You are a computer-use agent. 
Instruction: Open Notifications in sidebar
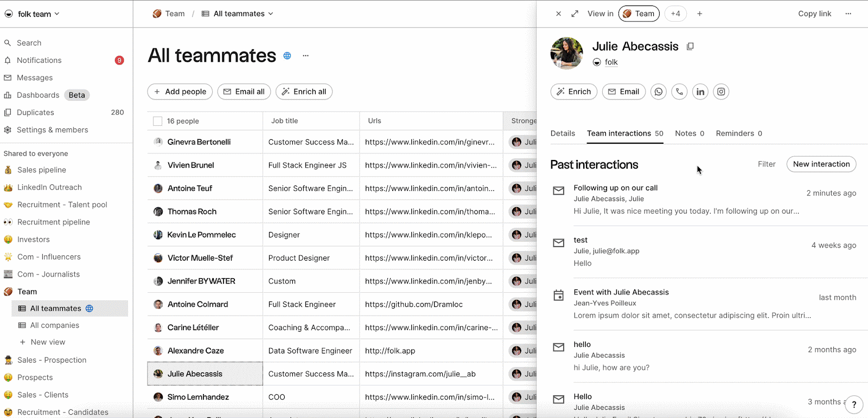click(x=39, y=60)
